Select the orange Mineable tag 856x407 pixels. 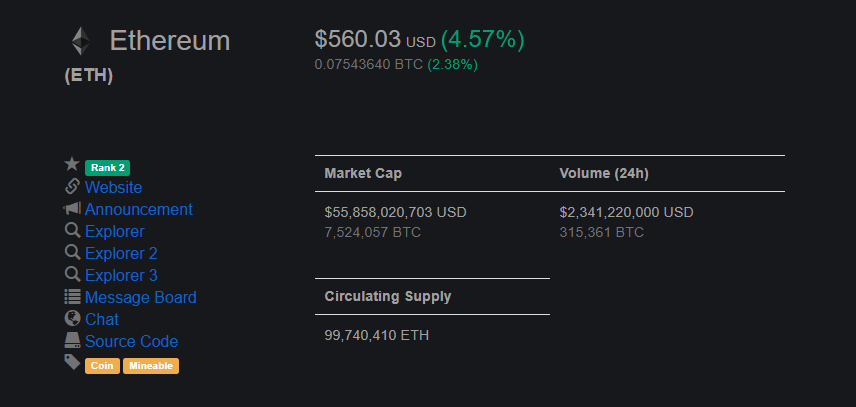coord(151,366)
